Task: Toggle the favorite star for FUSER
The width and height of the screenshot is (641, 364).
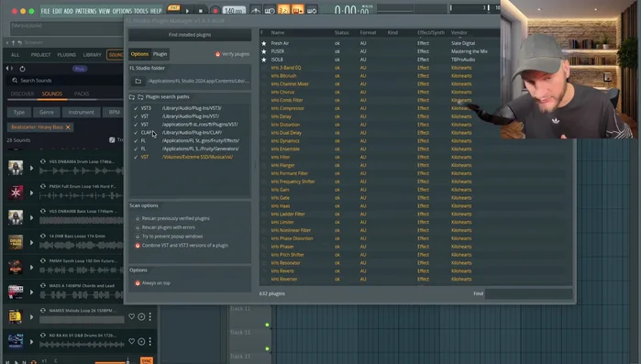Action: 264,51
